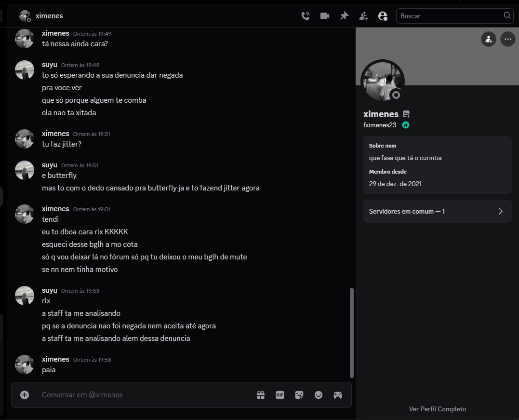The image size is (519, 420).
Task: Open Ver Perfil Completo
Action: point(437,409)
